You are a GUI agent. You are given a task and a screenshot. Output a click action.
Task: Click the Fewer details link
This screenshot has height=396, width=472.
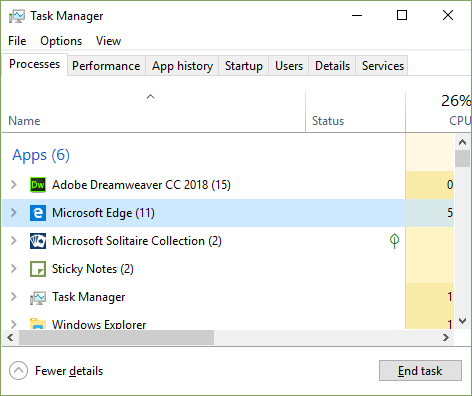click(69, 371)
